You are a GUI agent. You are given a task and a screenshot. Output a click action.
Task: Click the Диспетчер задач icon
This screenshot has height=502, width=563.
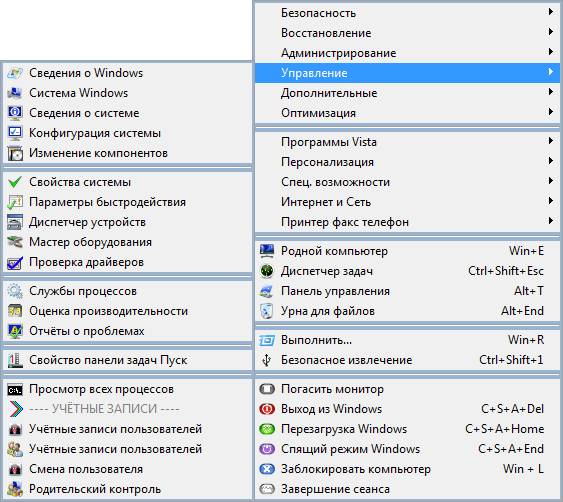(267, 271)
